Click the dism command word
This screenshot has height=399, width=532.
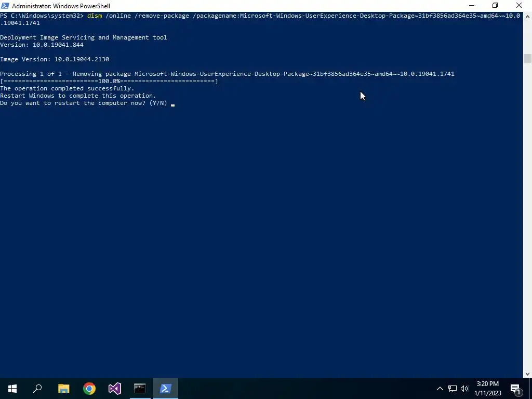tap(95, 16)
